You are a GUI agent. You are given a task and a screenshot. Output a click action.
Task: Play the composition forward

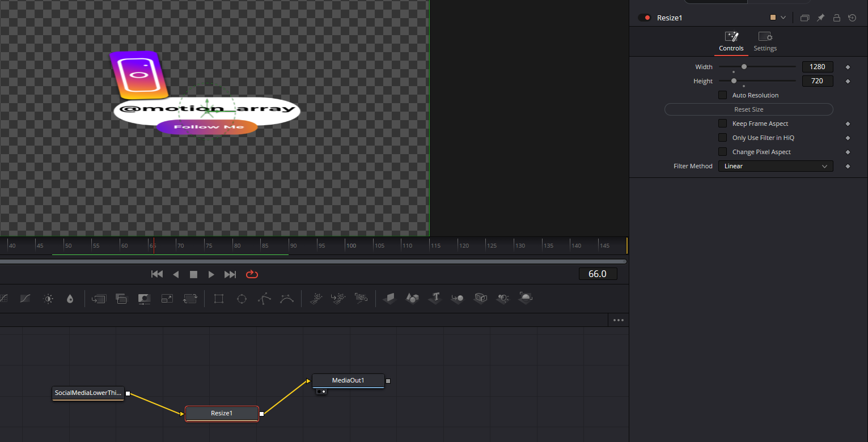[x=211, y=274]
